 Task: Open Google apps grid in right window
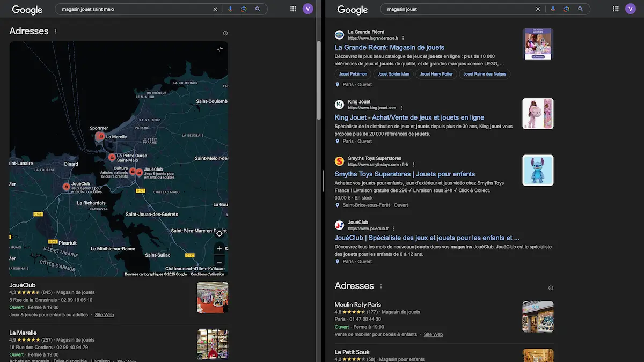616,9
